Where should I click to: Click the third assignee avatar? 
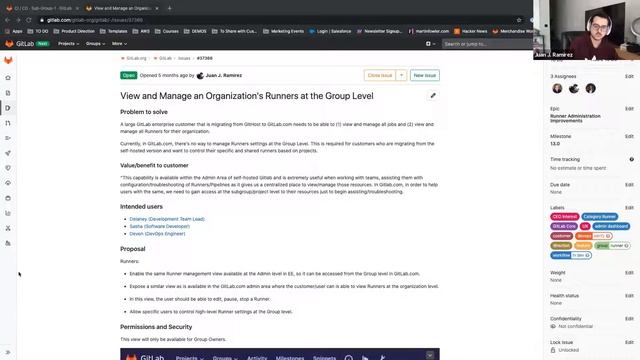pos(591,88)
